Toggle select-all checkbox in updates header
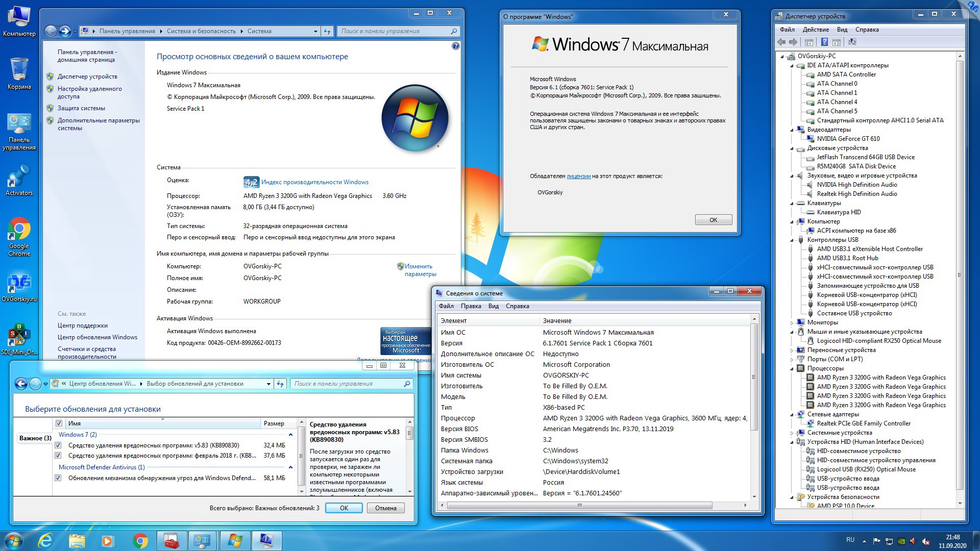This screenshot has width=980, height=551. pos(59,423)
